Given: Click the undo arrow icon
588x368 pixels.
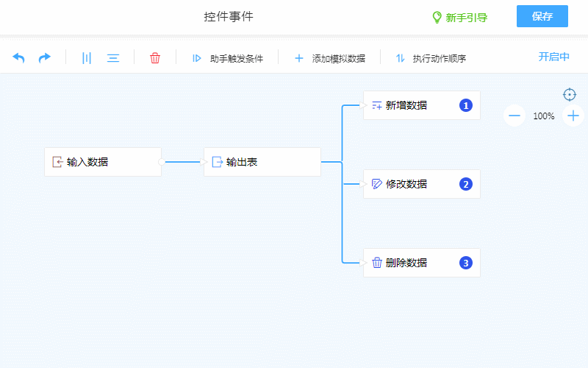Looking at the screenshot, I should point(19,58).
